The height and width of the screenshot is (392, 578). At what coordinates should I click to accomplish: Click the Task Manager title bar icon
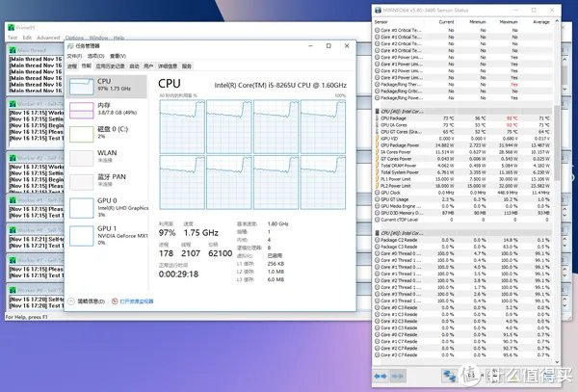click(69, 46)
